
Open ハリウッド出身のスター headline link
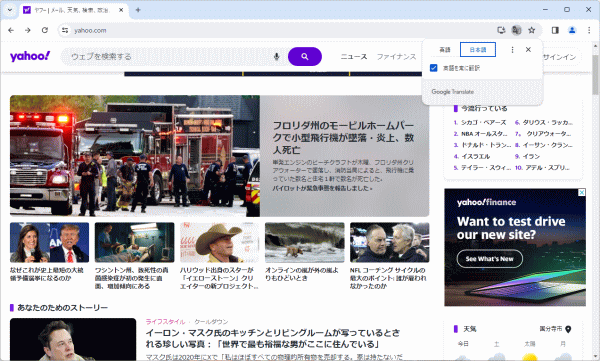click(219, 278)
